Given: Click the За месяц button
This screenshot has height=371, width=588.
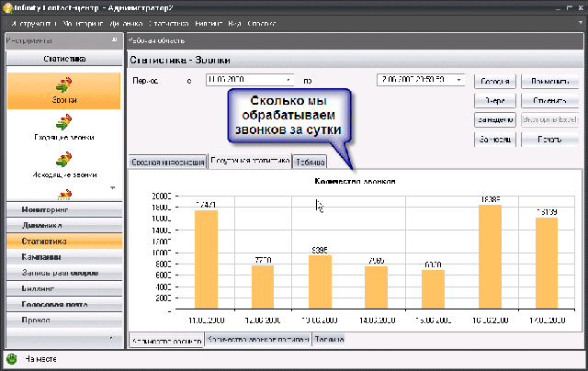Looking at the screenshot, I should click(x=495, y=140).
